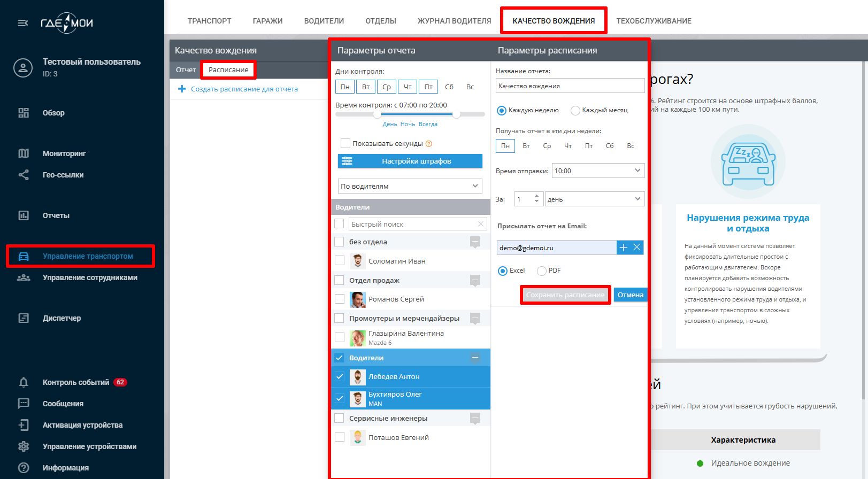Switch to the Техобслуживание tab

[x=654, y=21]
